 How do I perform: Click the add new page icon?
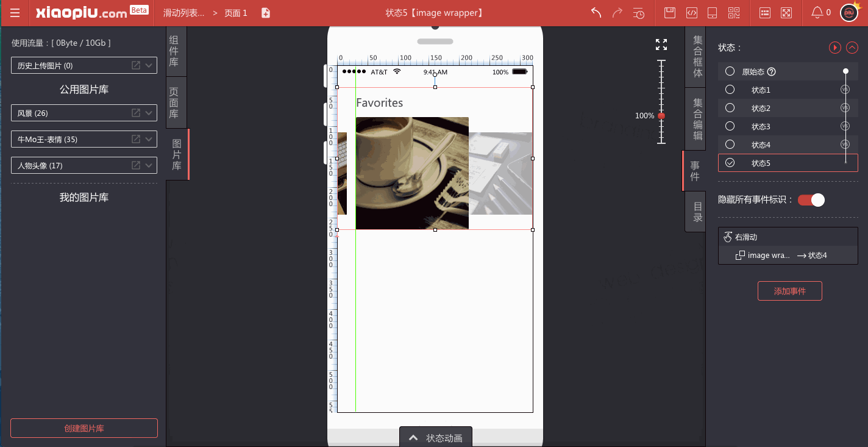click(x=266, y=13)
